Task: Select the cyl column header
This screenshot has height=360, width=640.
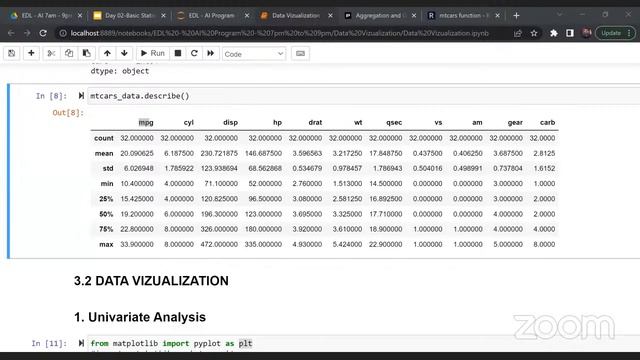Action: click(189, 122)
